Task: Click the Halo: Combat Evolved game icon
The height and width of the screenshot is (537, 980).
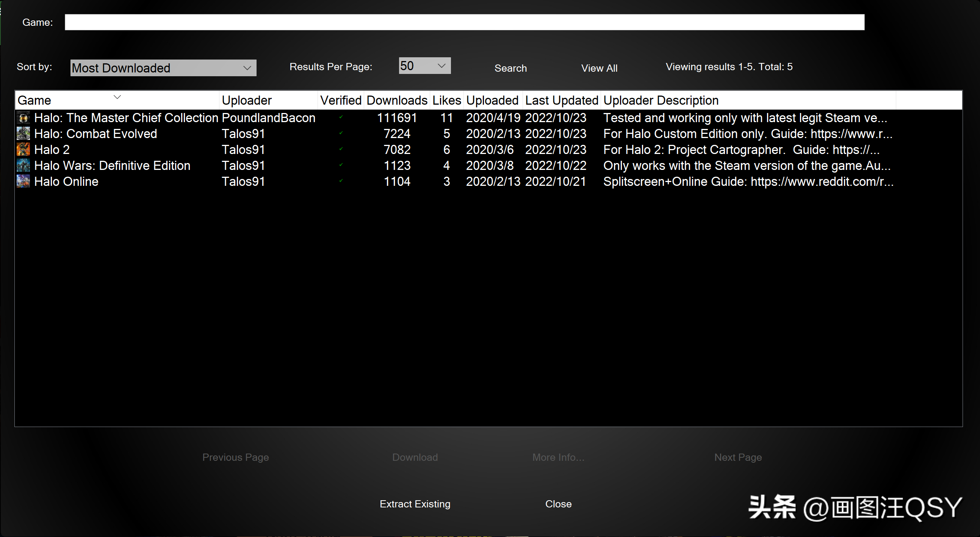Action: click(x=23, y=134)
